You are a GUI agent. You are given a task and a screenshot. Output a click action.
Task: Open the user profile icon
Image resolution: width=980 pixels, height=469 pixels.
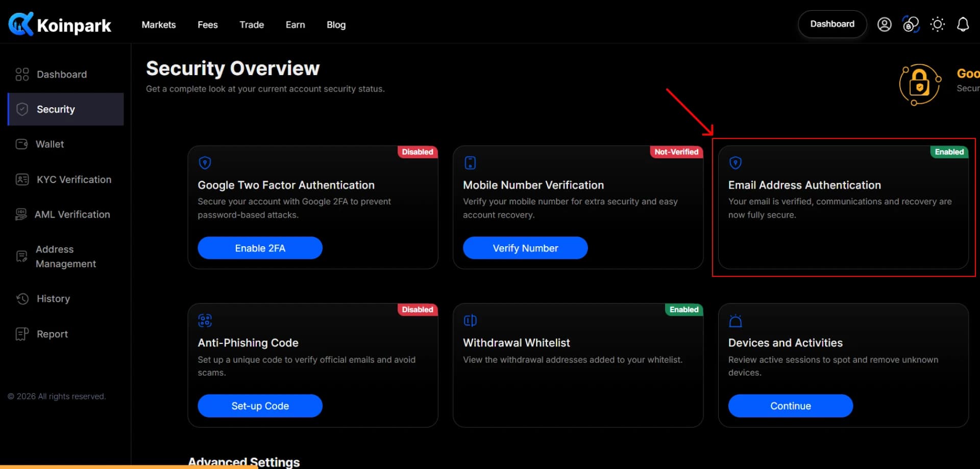click(x=884, y=24)
